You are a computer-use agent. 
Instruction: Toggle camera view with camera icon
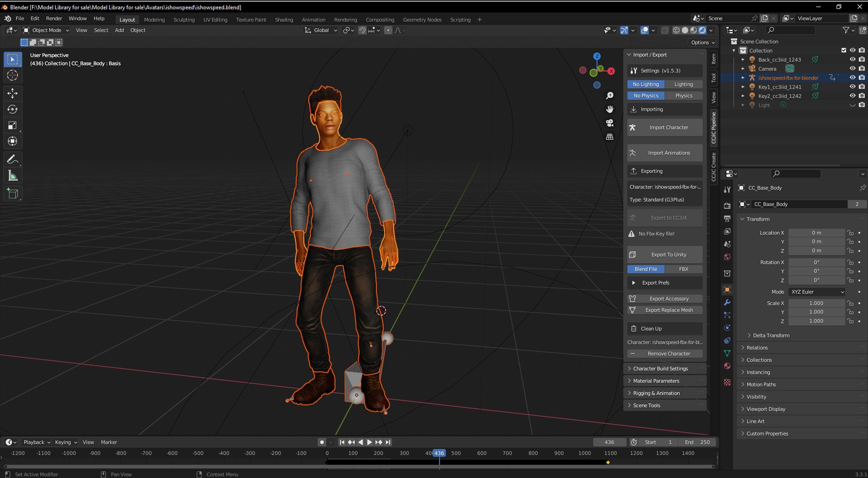click(610, 123)
